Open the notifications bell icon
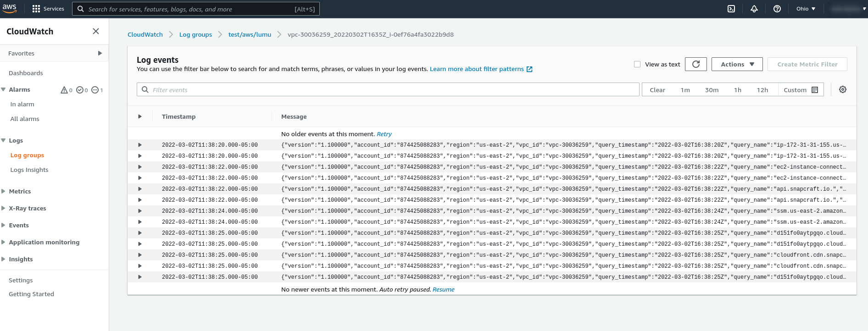This screenshot has width=868, height=331. 754,9
